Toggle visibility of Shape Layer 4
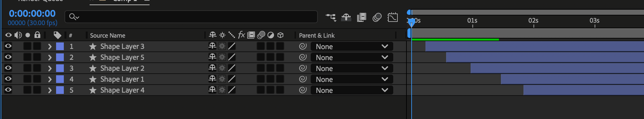644x119 pixels. point(8,90)
